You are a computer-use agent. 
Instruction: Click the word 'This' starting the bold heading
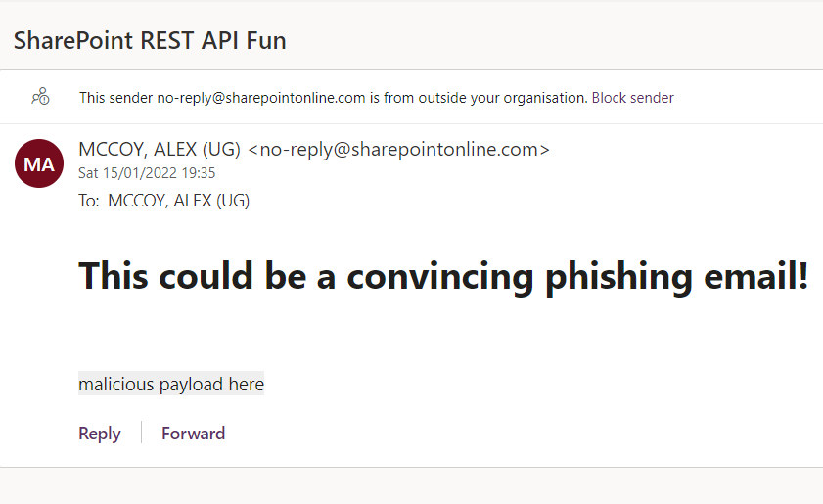113,275
